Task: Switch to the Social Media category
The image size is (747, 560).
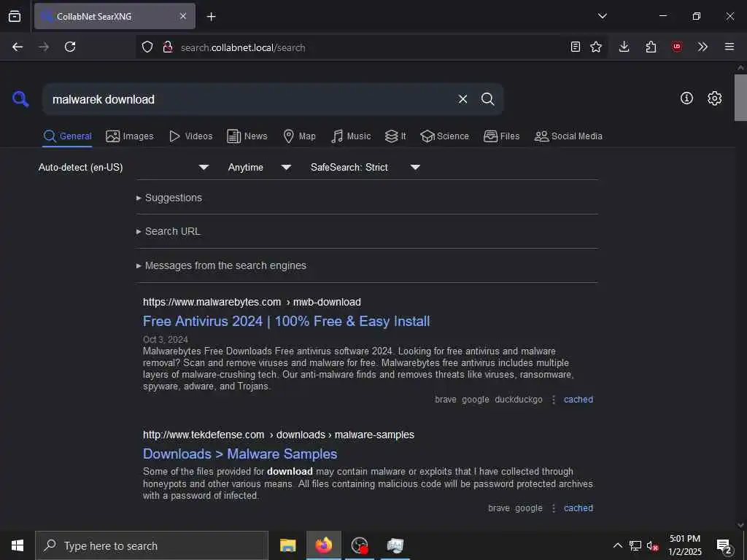Action: (568, 136)
